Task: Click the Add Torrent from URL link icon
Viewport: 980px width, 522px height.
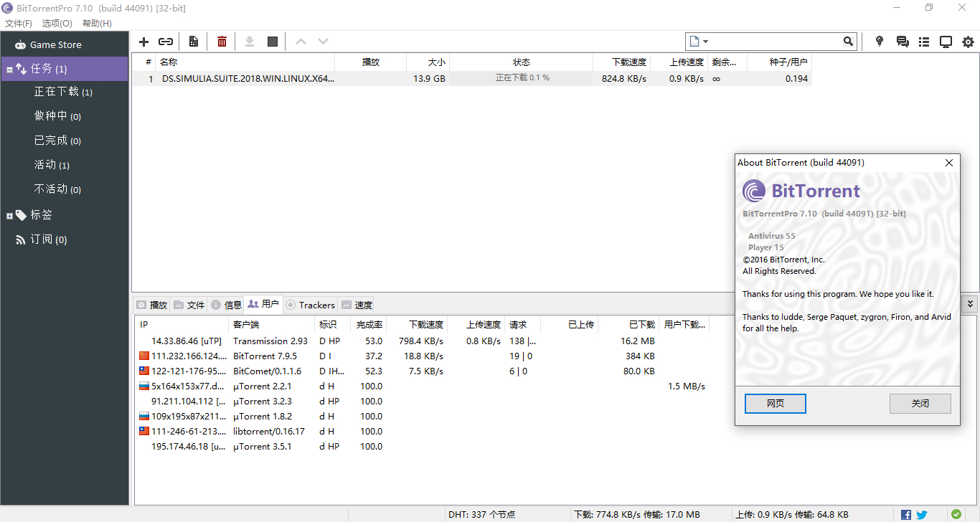Action: [166, 42]
